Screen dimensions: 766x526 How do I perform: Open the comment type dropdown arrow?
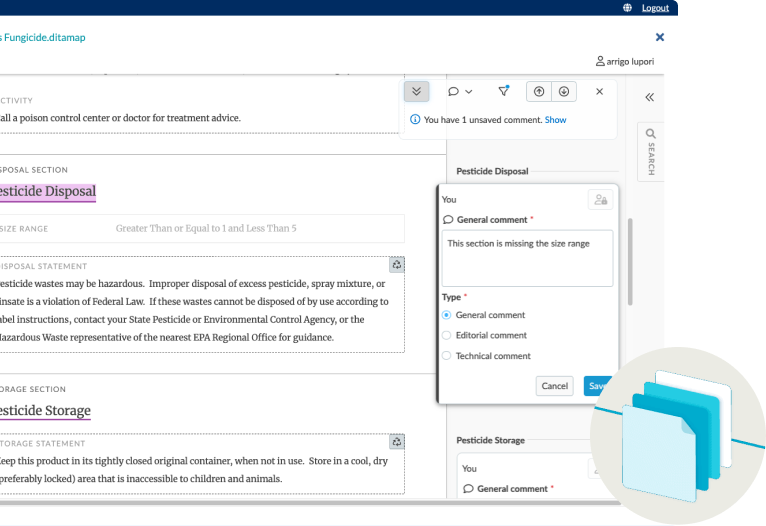pos(468,92)
